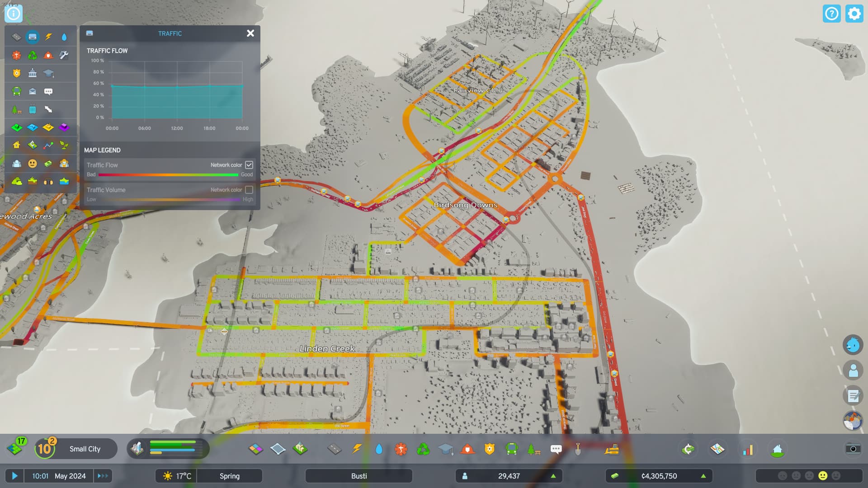The width and height of the screenshot is (868, 488).
Task: Open the Fire safety helmet info view
Action: pos(48,55)
